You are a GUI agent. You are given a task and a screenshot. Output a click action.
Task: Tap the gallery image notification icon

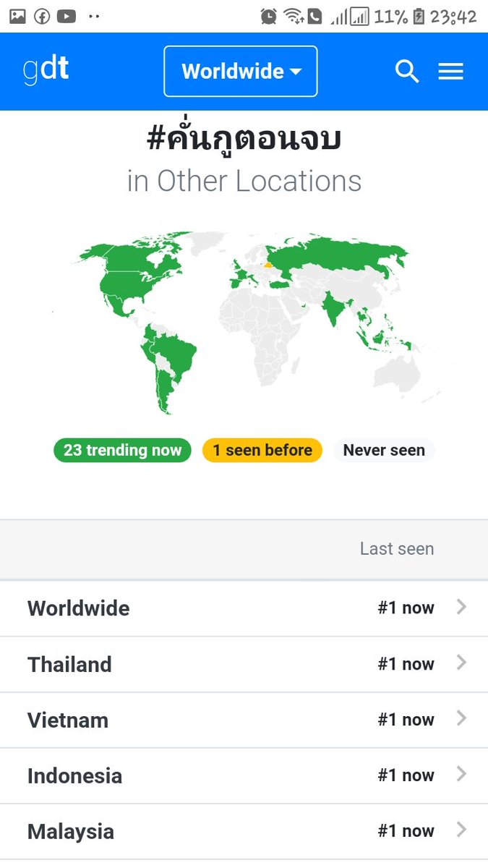[x=17, y=16]
